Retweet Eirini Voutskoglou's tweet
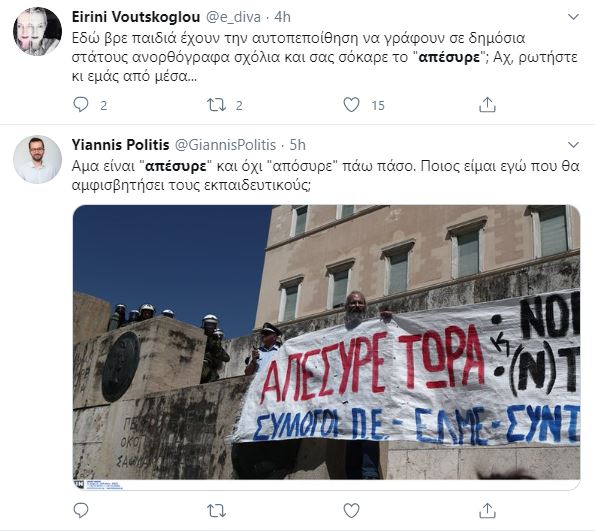 216,105
